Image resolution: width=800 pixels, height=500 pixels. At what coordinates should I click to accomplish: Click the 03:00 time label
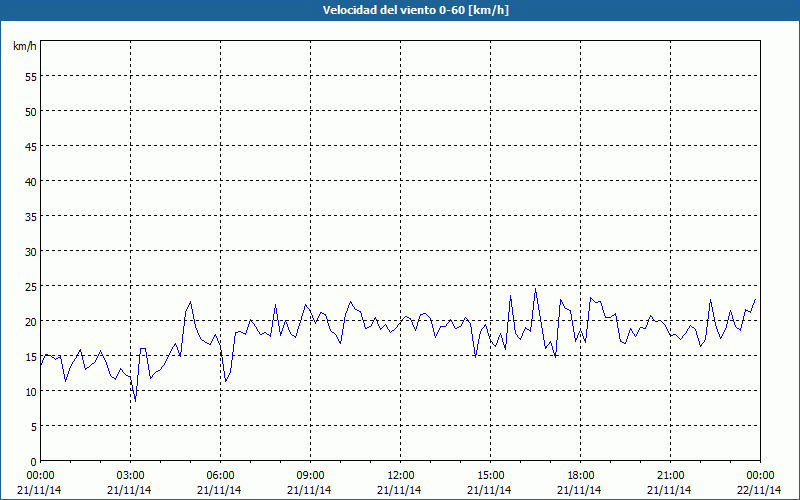(x=130, y=476)
